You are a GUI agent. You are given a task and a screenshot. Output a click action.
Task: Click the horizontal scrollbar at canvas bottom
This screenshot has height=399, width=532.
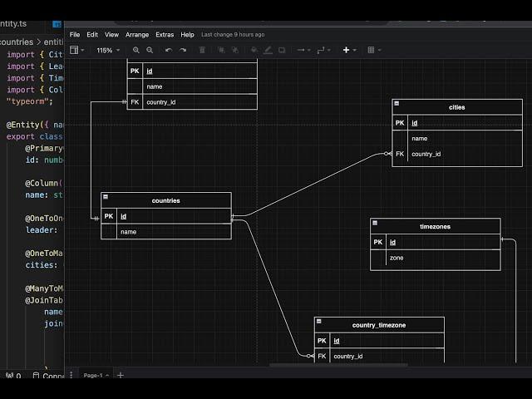[338, 365]
